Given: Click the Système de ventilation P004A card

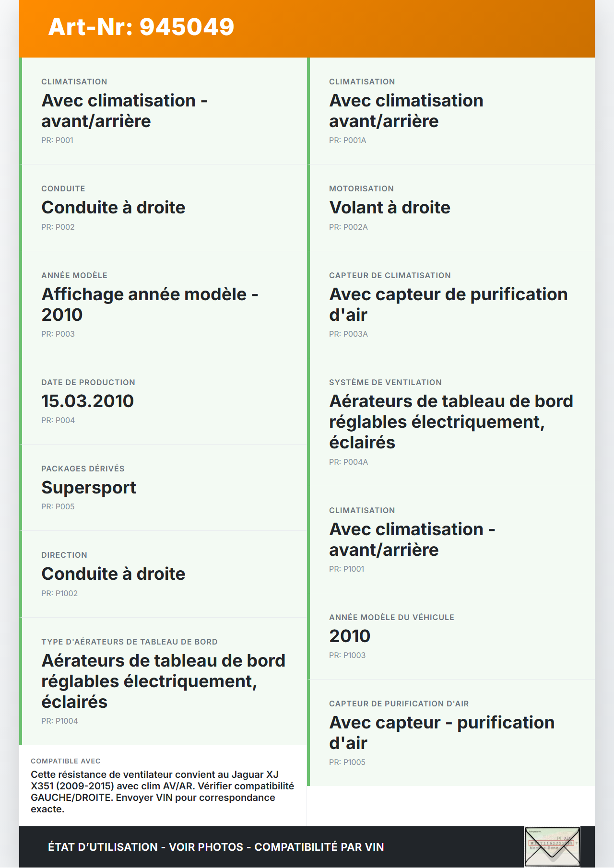Looking at the screenshot, I should [x=451, y=422].
